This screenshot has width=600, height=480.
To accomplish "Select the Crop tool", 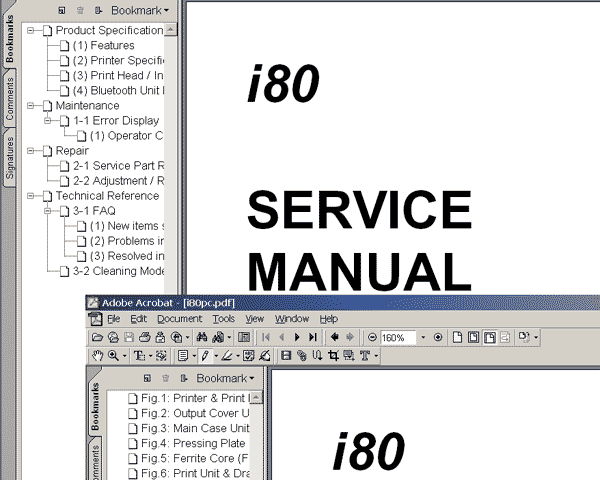I will (333, 356).
